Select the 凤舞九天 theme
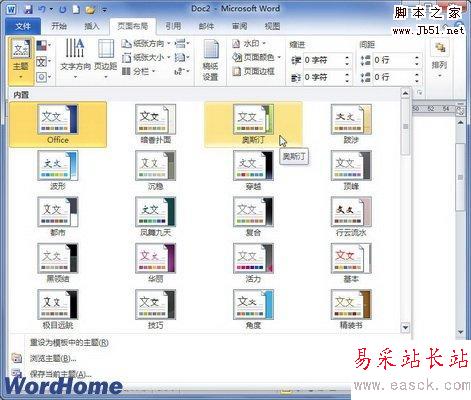The width and height of the screenshot is (471, 400). click(155, 217)
